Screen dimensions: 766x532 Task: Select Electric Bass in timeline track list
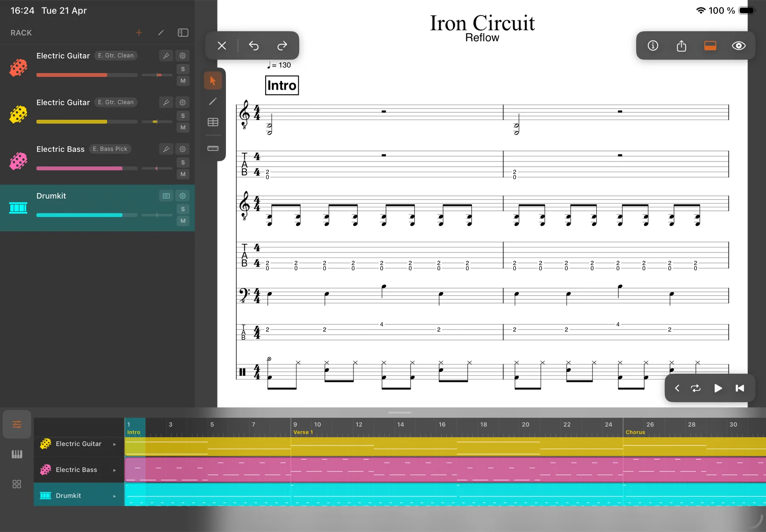pyautogui.click(x=79, y=470)
